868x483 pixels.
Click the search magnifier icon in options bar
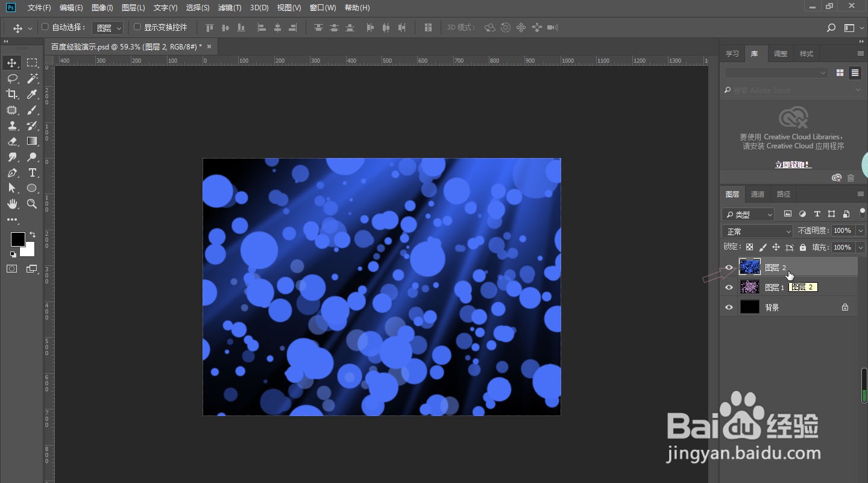(831, 28)
